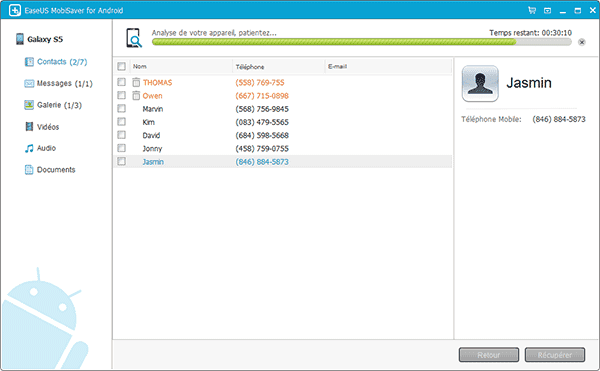The image size is (600, 371).
Task: Click the feedback message icon in title bar
Action: click(x=548, y=11)
